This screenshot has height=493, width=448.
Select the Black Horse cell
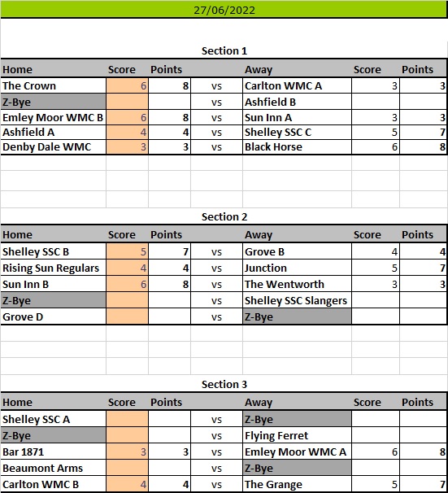pyautogui.click(x=297, y=146)
